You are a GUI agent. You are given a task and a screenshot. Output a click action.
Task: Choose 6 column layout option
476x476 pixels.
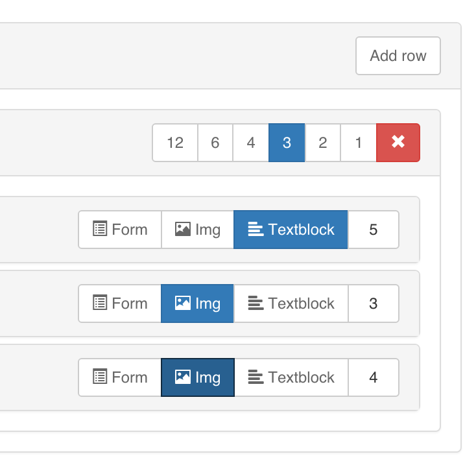[215, 143]
